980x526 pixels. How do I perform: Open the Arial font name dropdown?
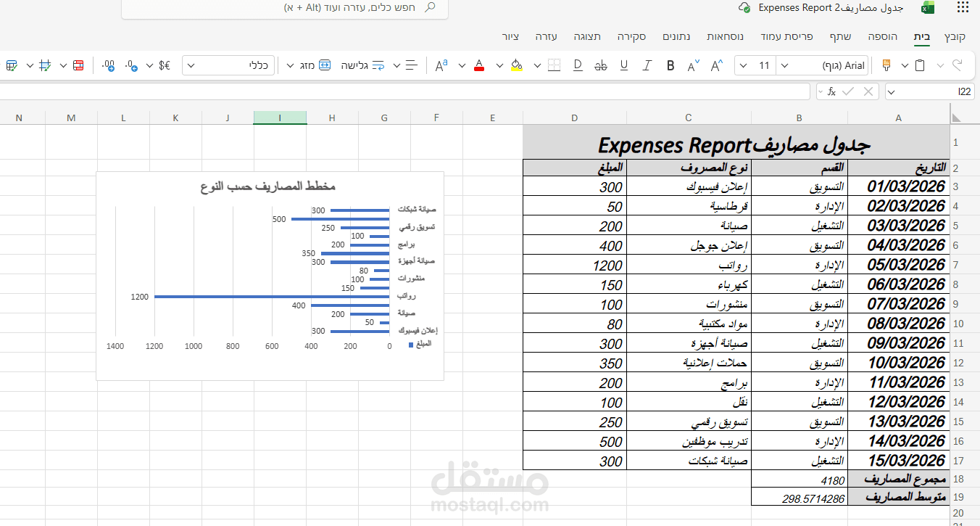pyautogui.click(x=785, y=65)
